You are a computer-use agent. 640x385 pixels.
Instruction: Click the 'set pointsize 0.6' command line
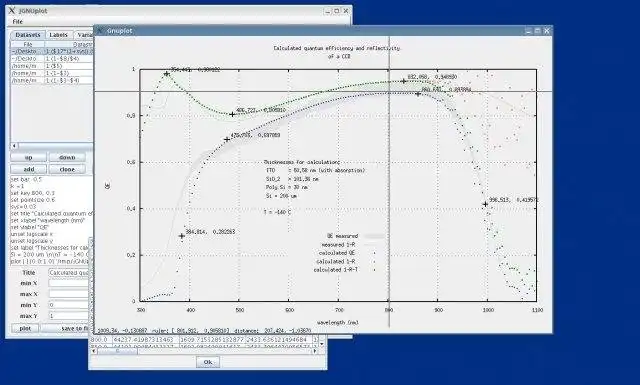click(x=33, y=200)
